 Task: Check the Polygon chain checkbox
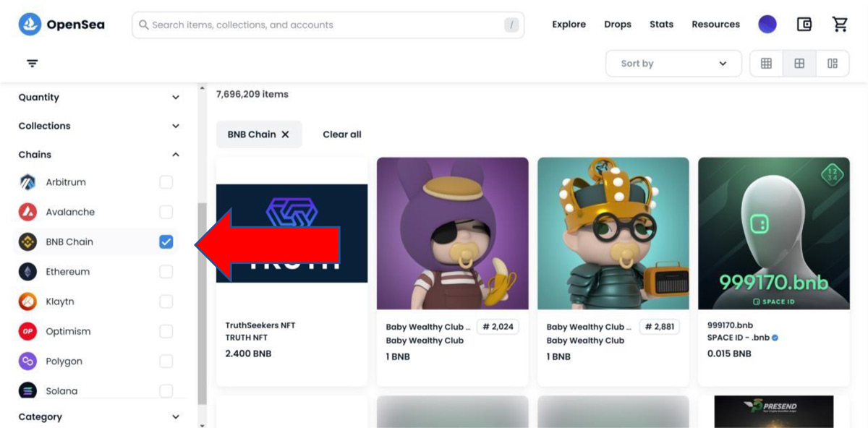tap(166, 361)
